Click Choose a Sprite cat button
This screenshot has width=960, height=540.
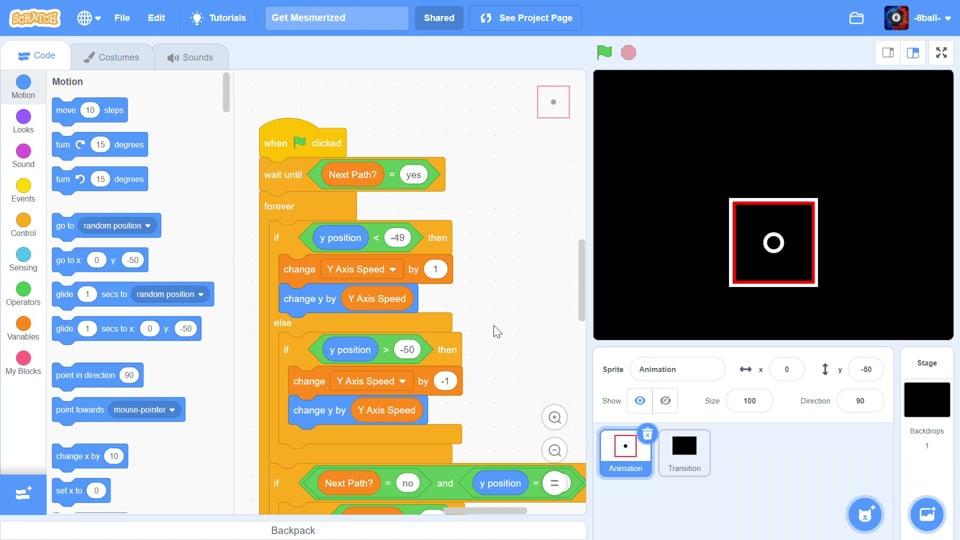point(864,514)
